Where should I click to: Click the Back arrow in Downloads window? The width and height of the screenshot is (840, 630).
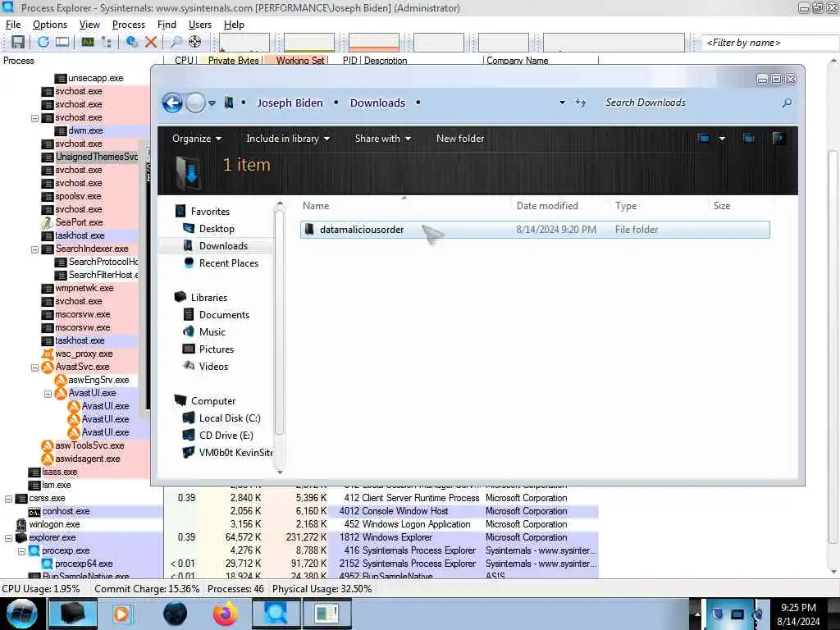coord(172,103)
